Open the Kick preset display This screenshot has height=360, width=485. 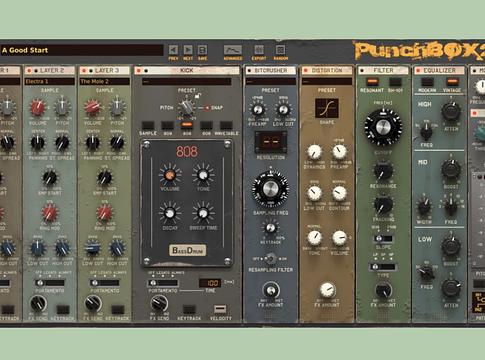pos(187,82)
